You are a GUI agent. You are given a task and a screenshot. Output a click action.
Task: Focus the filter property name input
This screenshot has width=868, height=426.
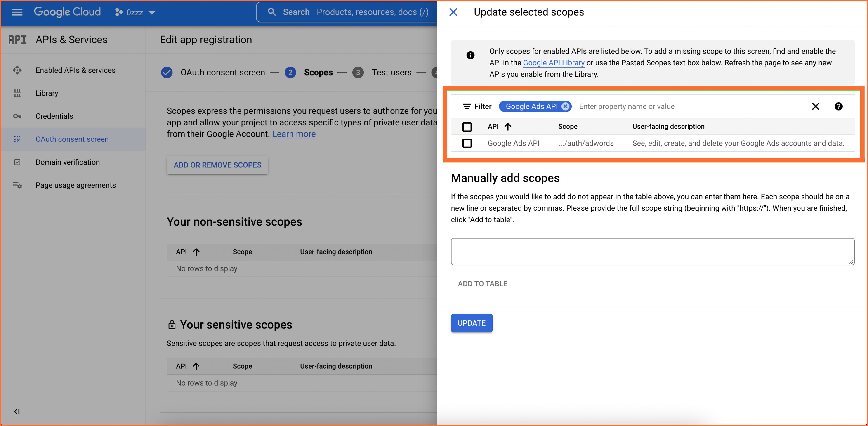(x=691, y=106)
